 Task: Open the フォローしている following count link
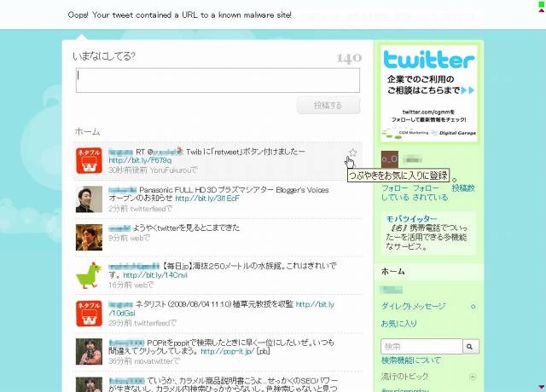[x=395, y=193]
